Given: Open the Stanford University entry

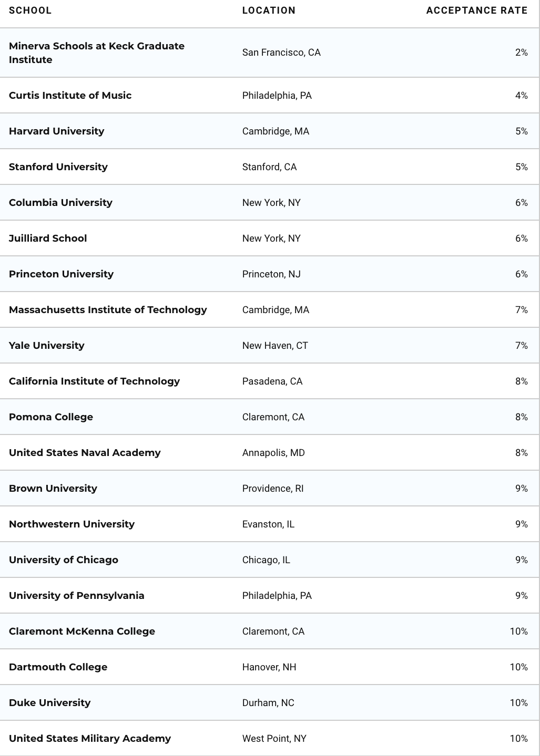Looking at the screenshot, I should coord(58,167).
